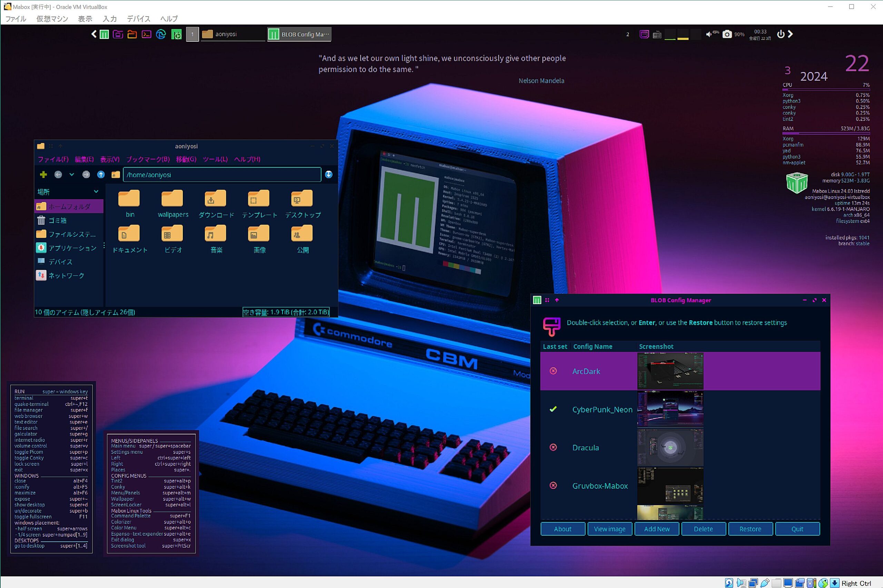The height and width of the screenshot is (588, 883).
Task: Click VirtualBox audio status icon
Action: point(741,583)
